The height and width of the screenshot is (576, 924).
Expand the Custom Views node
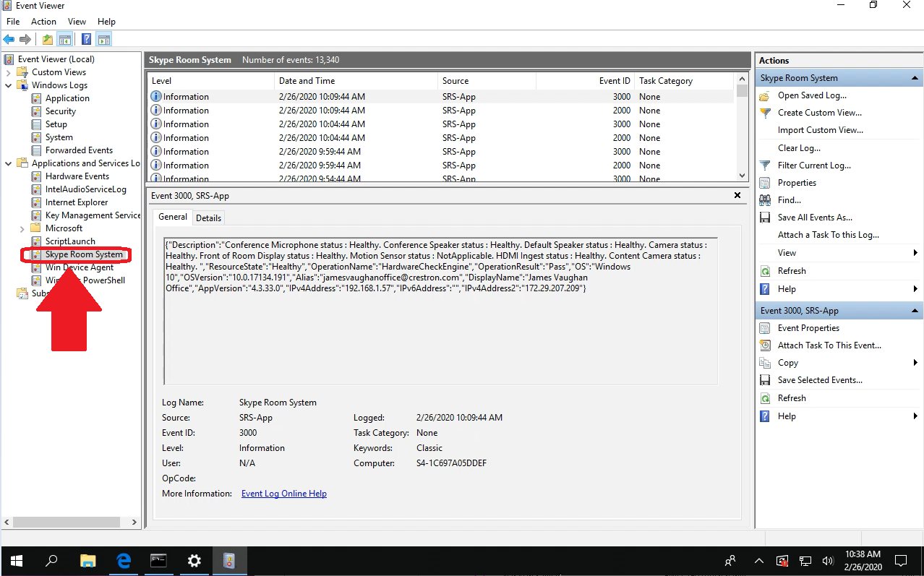click(x=8, y=72)
